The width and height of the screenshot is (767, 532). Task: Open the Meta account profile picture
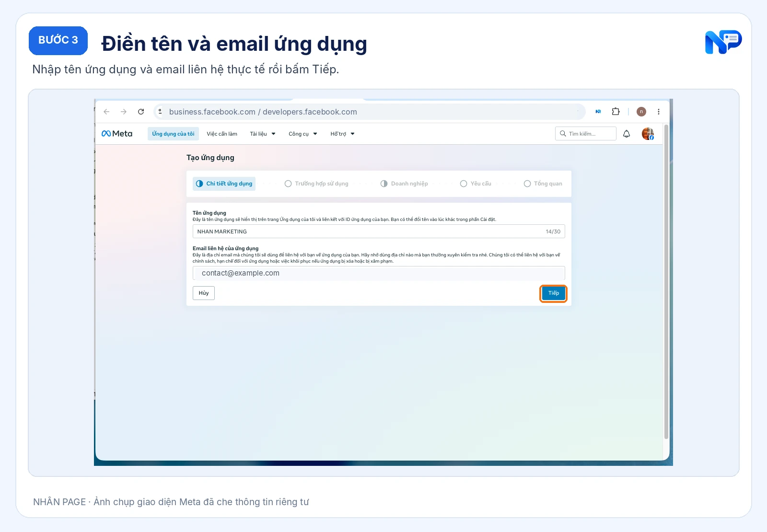tap(648, 134)
